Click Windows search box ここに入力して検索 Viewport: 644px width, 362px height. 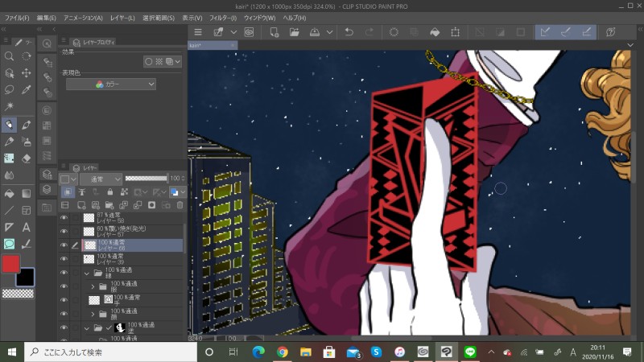111,352
